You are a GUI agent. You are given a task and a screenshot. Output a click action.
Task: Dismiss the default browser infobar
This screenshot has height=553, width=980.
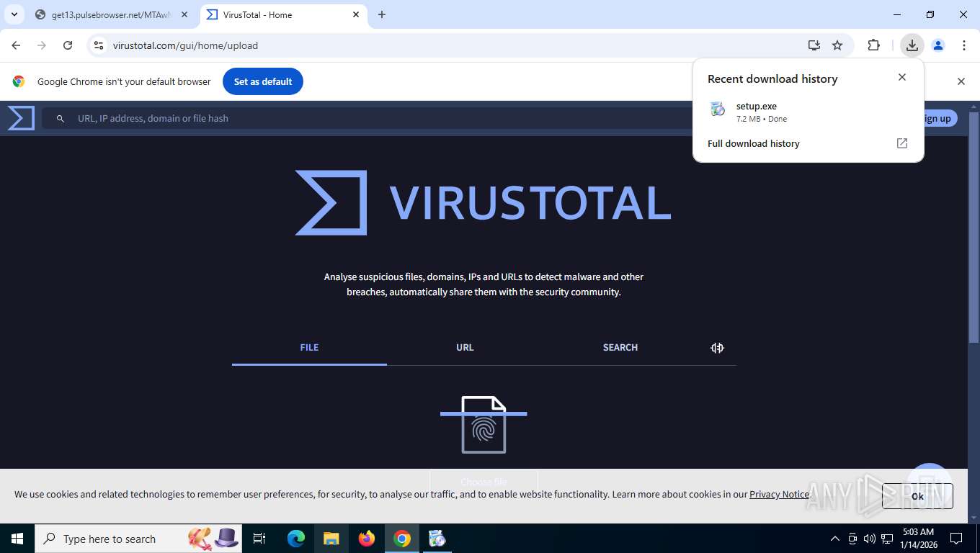pos(961,81)
